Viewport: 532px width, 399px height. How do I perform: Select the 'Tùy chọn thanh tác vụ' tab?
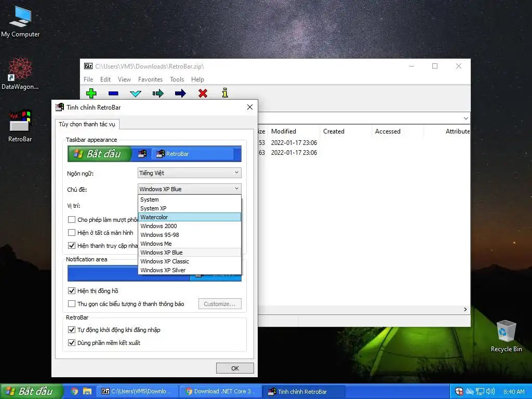tap(87, 124)
